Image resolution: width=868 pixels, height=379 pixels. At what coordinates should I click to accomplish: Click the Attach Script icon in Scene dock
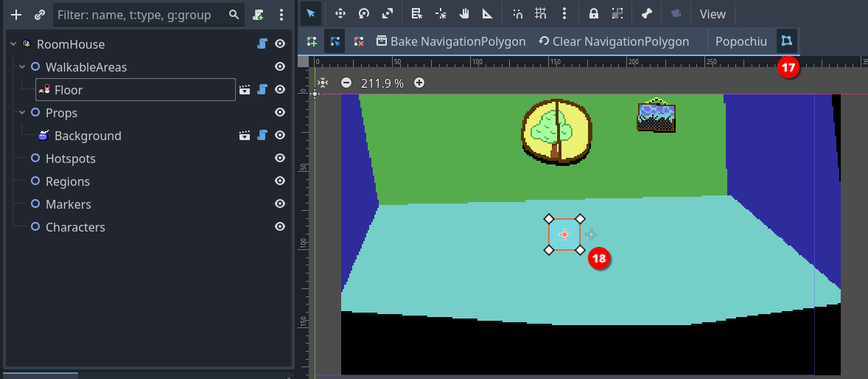pyautogui.click(x=258, y=15)
